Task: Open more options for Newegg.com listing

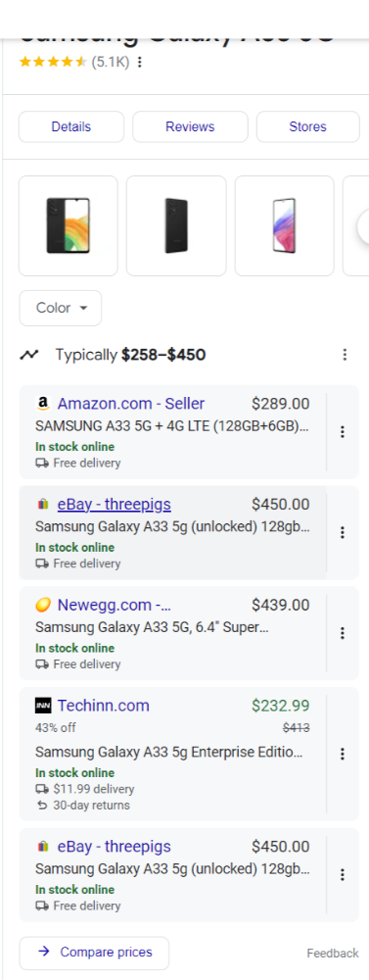Action: click(x=343, y=633)
